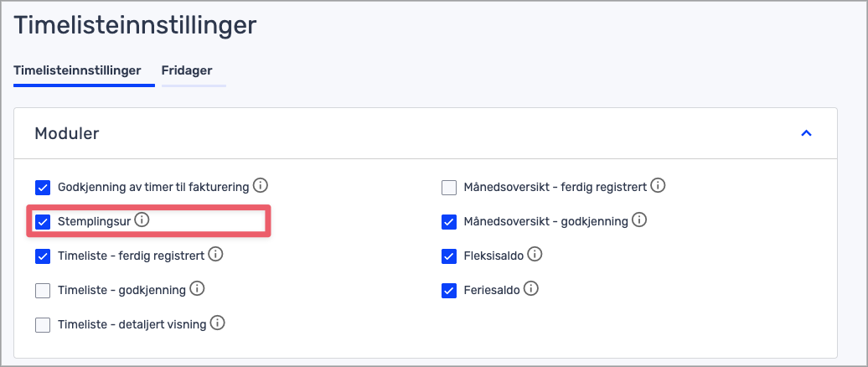Collapse the Moduler section chevron
The image size is (868, 367).
(806, 133)
